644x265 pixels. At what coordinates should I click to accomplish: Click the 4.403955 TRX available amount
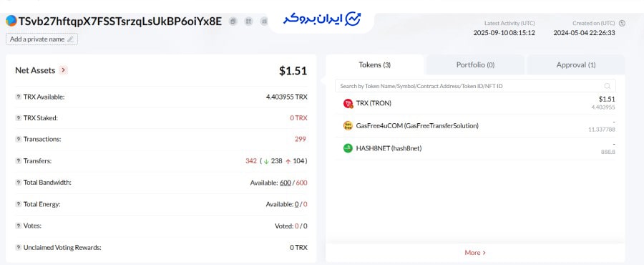287,97
